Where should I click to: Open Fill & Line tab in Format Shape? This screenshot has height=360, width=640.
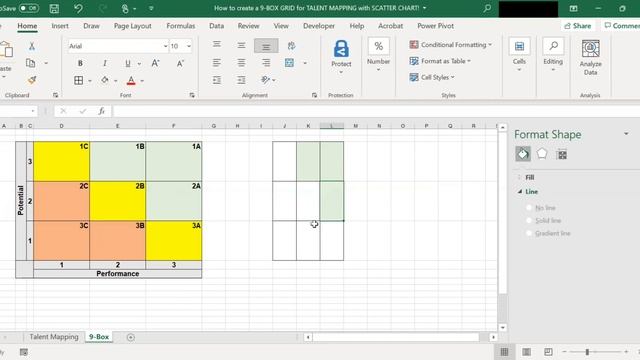point(523,154)
